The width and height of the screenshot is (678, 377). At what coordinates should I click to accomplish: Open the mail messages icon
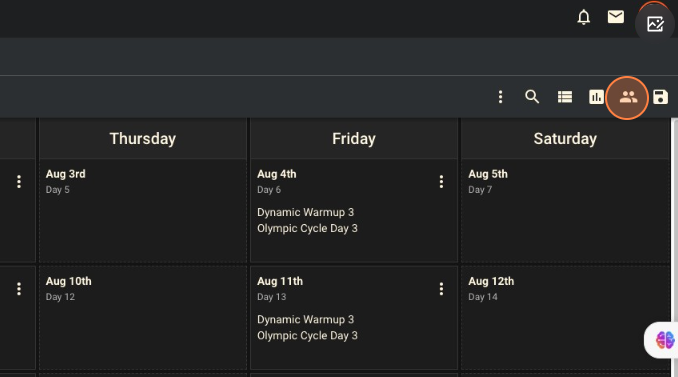pos(615,17)
